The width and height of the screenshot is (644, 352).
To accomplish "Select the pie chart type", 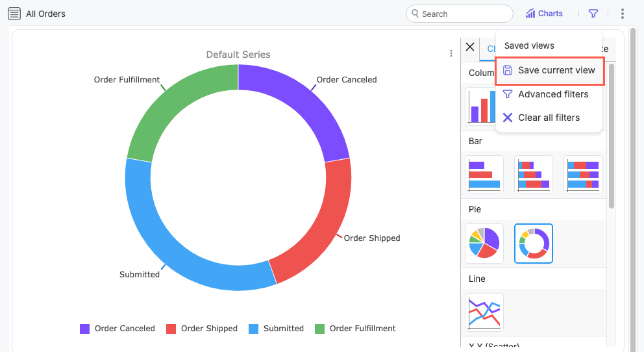I will (x=484, y=244).
